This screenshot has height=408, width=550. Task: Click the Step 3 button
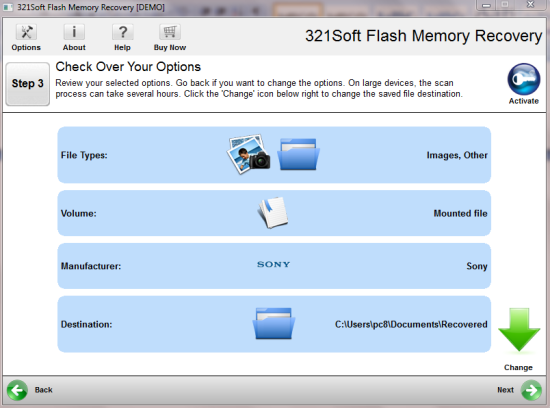point(28,84)
